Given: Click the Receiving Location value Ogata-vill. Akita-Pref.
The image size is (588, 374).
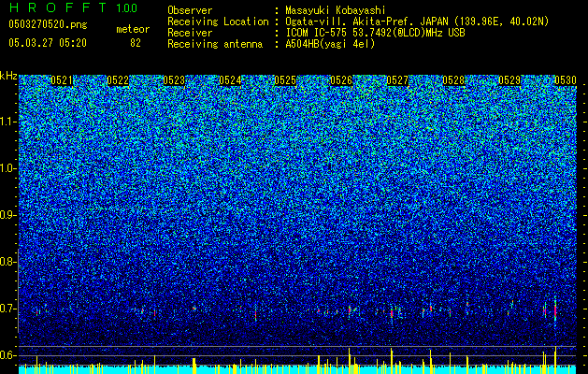Looking at the screenshot, I should point(351,22).
